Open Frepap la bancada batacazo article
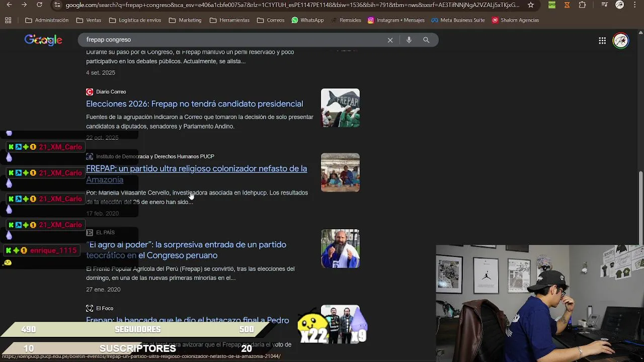Screen dimensions: 644x362 pos(188,320)
